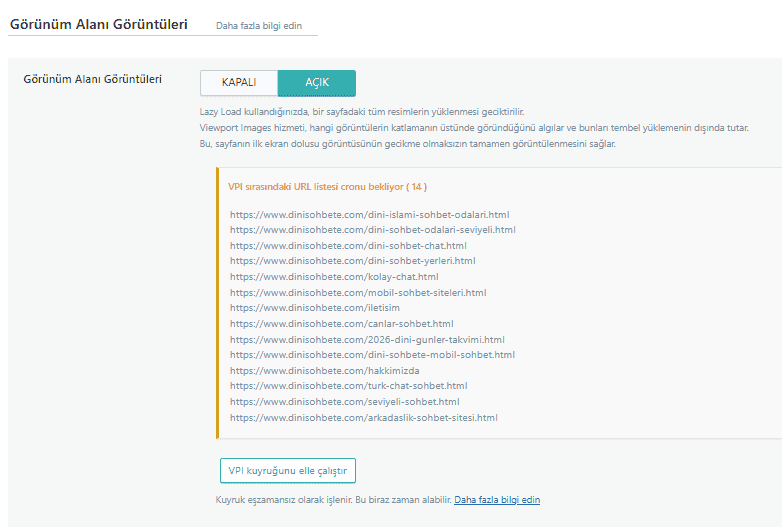This screenshot has width=782, height=532.
Task: Select the 2026-dini-gunler-takvimi.html URL
Action: tap(367, 340)
